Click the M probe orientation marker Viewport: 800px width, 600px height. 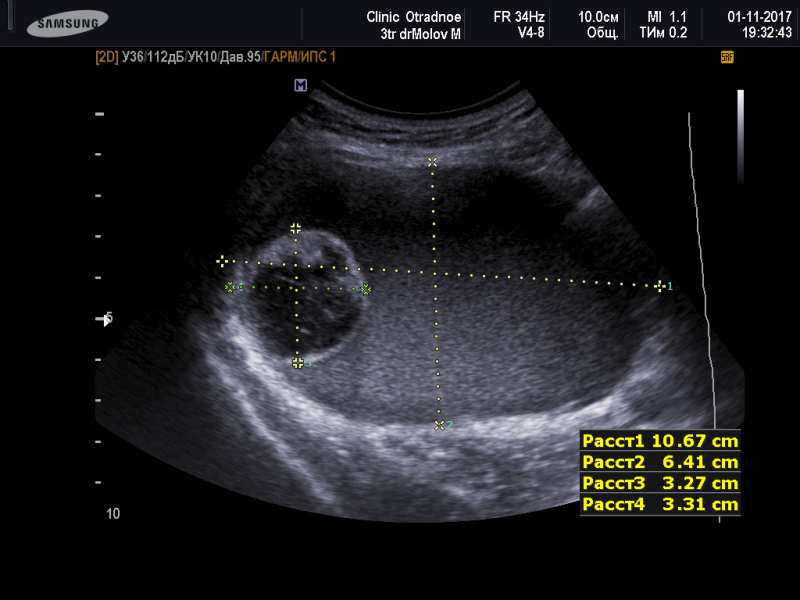click(301, 85)
